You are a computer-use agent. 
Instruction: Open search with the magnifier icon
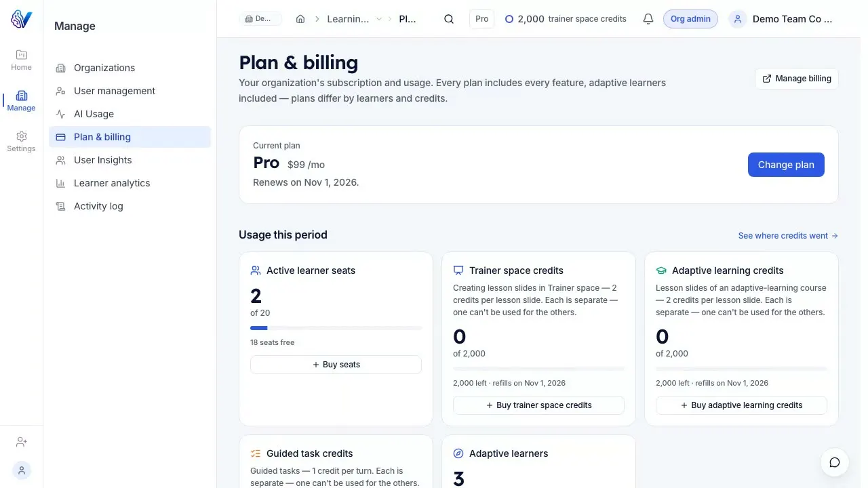(449, 19)
